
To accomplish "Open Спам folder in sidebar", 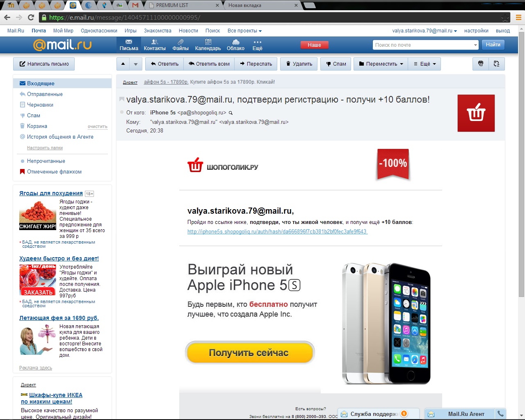I will coord(34,115).
